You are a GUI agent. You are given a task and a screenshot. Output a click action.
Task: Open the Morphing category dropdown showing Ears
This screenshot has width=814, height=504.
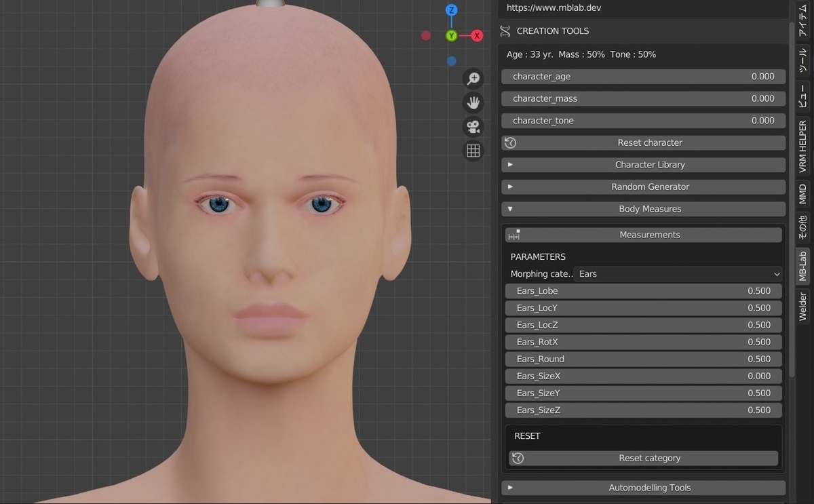[678, 273]
